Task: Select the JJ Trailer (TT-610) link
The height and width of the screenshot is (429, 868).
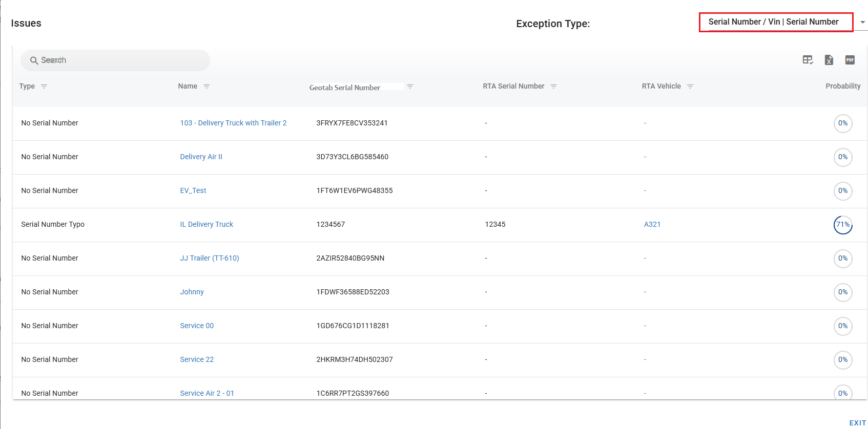Action: (209, 258)
